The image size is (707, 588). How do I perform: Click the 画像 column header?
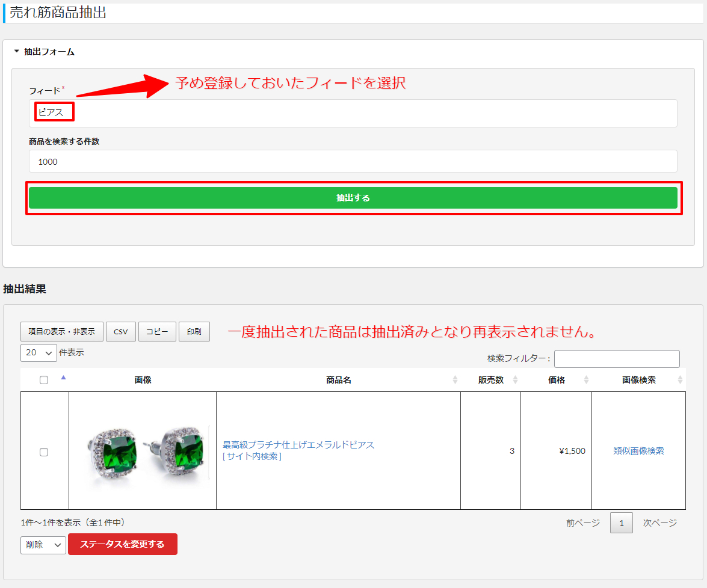click(143, 380)
